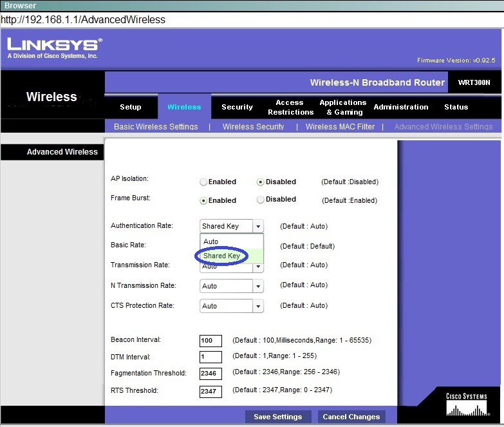Choose Auto in the Authentication list
The image size is (504, 427).
[232, 242]
